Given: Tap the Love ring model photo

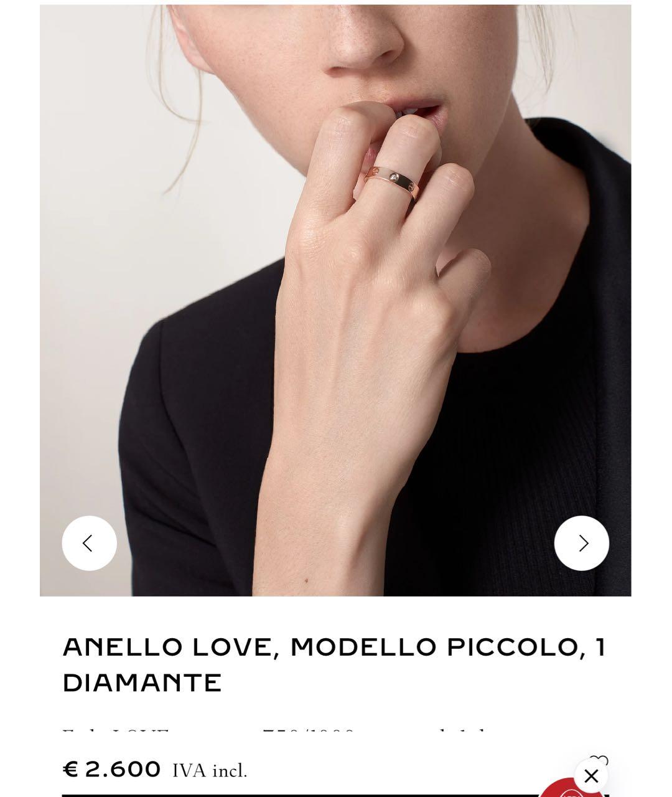Looking at the screenshot, I should click(x=335, y=300).
